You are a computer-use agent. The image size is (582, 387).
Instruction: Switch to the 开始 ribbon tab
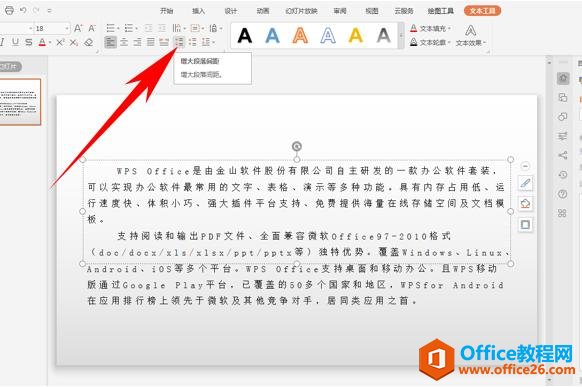[x=167, y=11]
